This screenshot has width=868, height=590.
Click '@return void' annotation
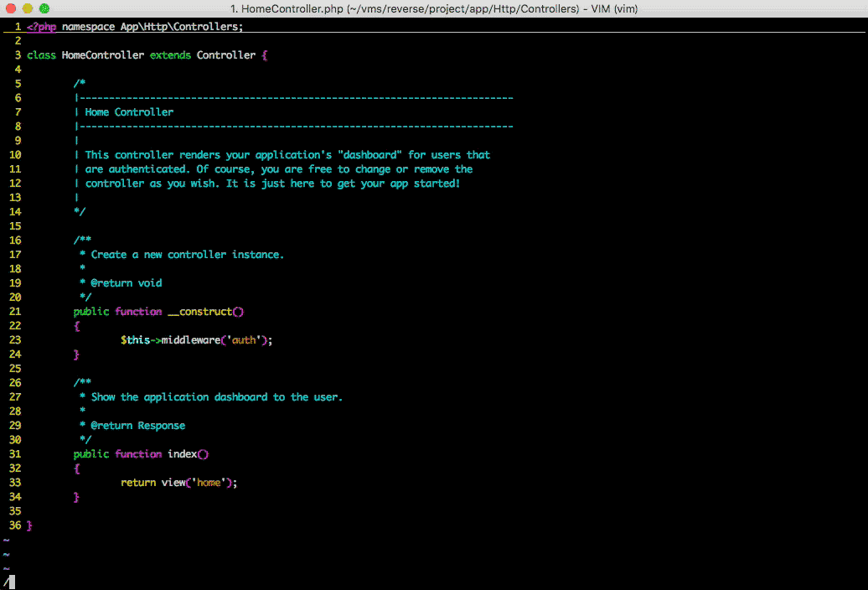(x=127, y=282)
